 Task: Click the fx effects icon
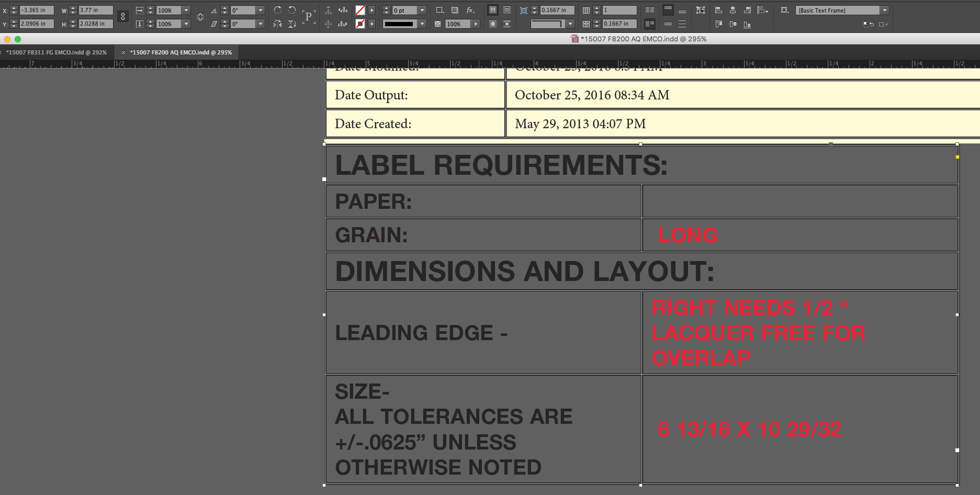470,10
